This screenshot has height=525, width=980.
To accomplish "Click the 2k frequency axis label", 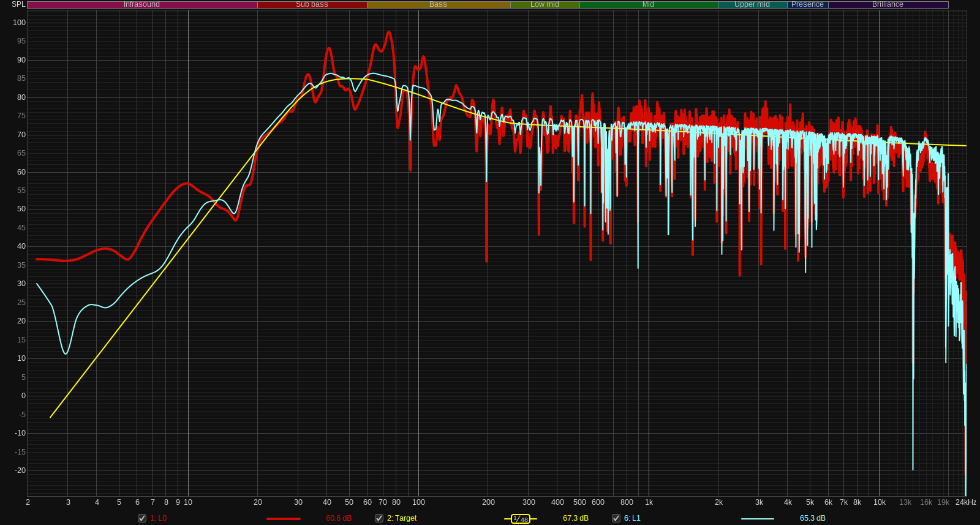I will pos(718,502).
